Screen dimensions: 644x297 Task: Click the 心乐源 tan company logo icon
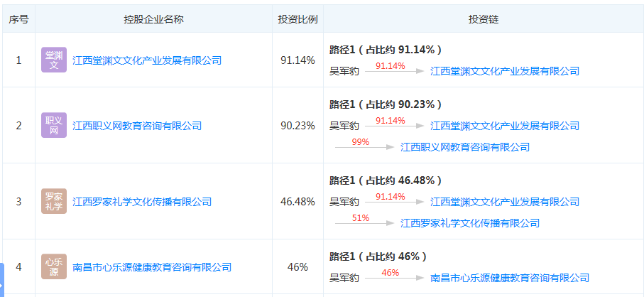pos(54,267)
